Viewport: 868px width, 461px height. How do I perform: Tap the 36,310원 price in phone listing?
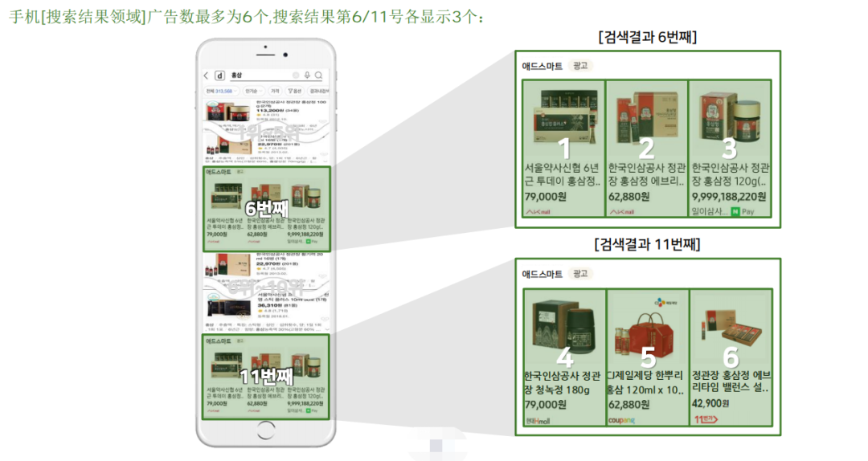[x=271, y=305]
